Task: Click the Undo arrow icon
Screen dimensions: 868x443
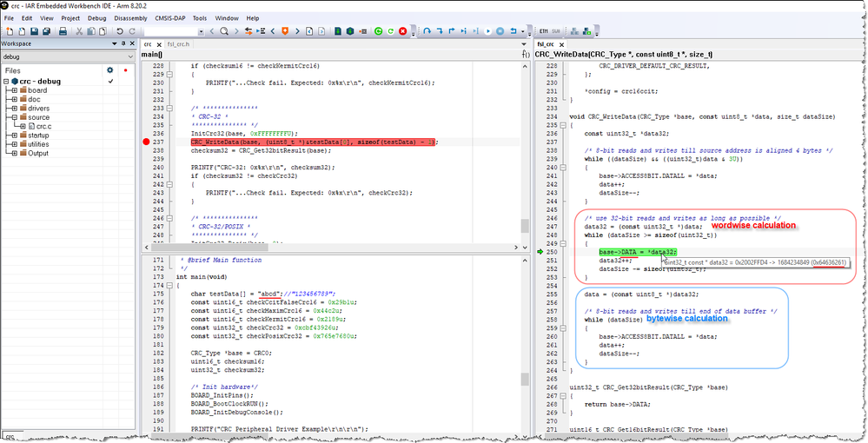Action: tap(120, 31)
